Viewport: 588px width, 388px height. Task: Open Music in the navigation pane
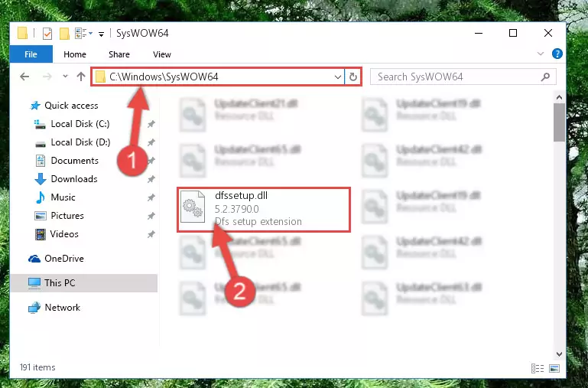(63, 197)
